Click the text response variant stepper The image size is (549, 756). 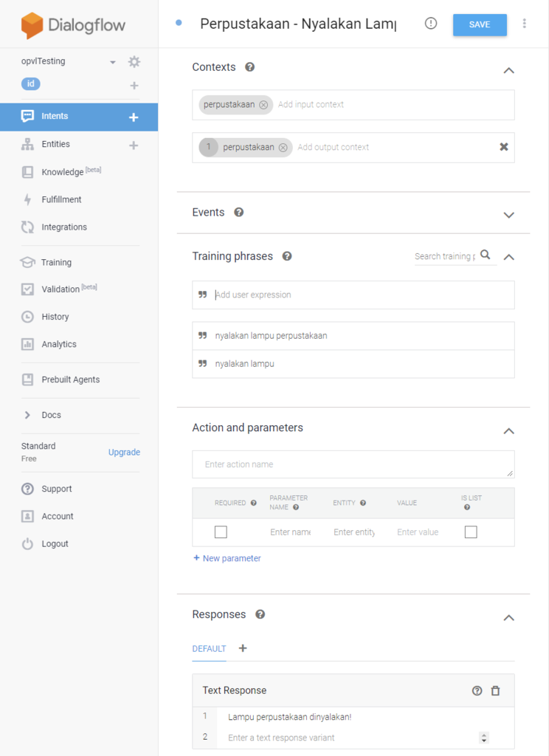(x=484, y=738)
